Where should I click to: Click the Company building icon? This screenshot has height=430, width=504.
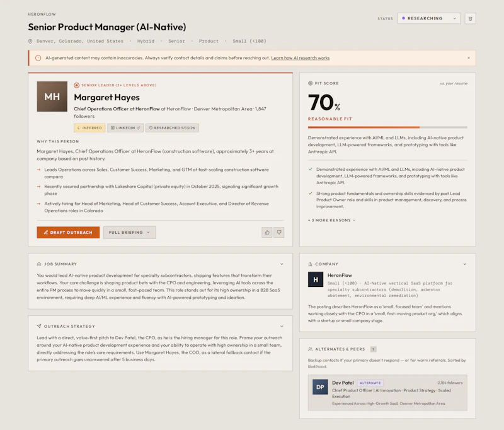pyautogui.click(x=310, y=264)
